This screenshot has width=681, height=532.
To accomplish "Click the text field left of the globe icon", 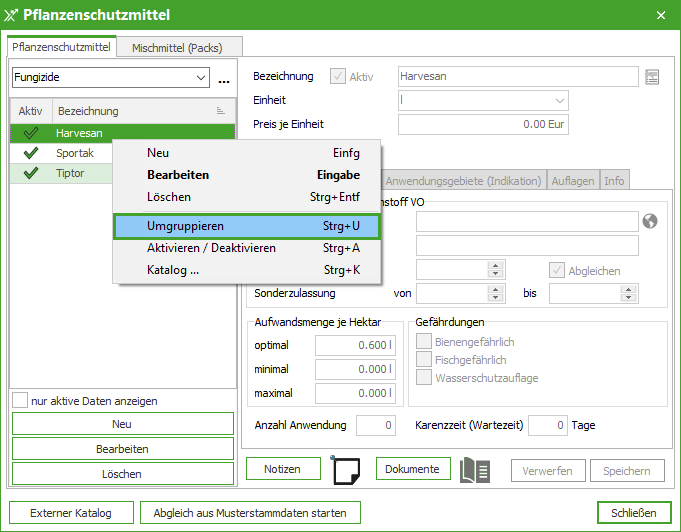I will (527, 222).
